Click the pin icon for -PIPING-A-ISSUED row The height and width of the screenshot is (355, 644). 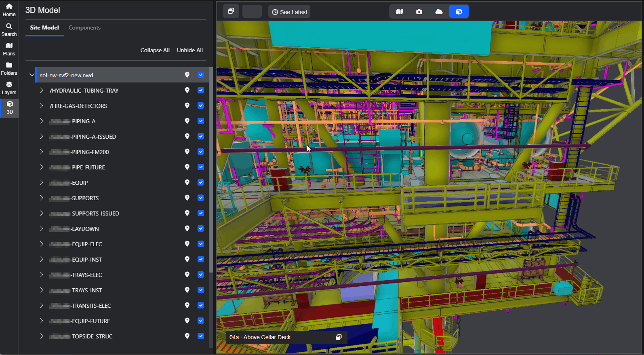pyautogui.click(x=187, y=136)
